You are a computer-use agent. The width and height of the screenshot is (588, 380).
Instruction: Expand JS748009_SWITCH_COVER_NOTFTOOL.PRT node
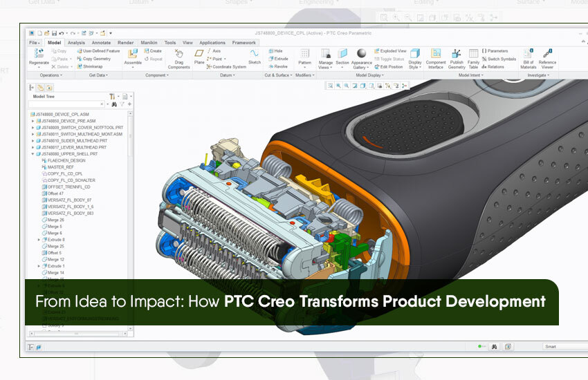tap(33, 128)
